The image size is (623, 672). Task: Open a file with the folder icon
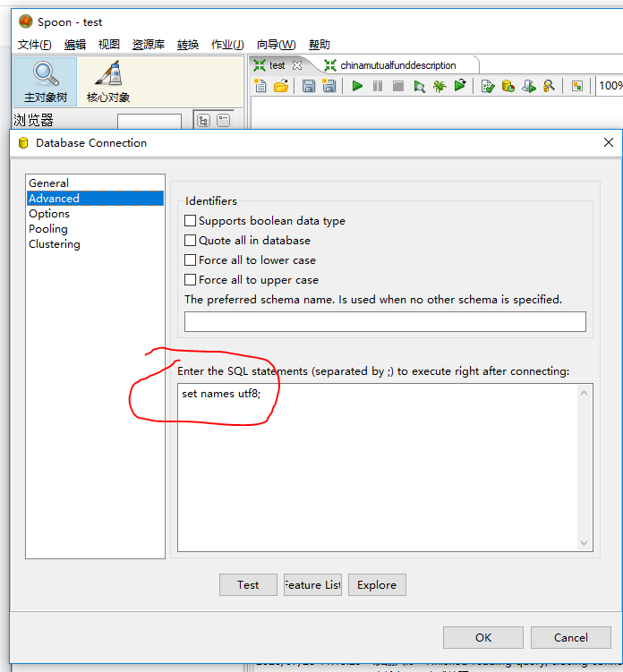pyautogui.click(x=281, y=86)
